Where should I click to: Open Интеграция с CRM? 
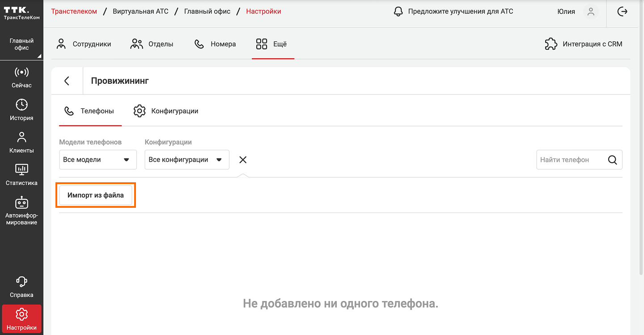[583, 44]
